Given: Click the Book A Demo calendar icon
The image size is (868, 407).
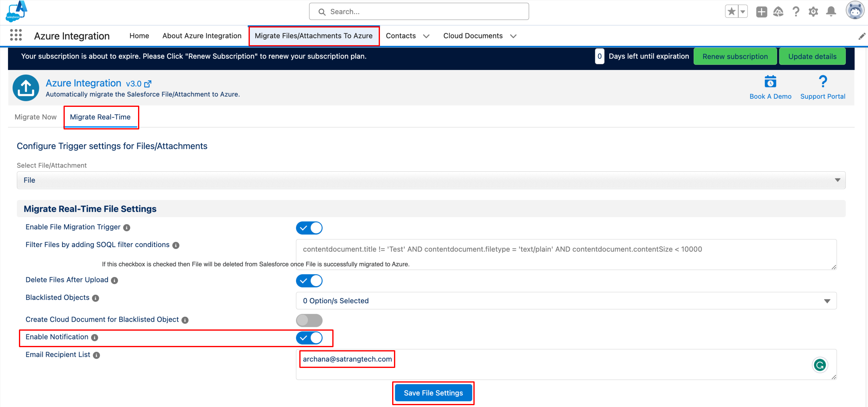Looking at the screenshot, I should pos(770,82).
